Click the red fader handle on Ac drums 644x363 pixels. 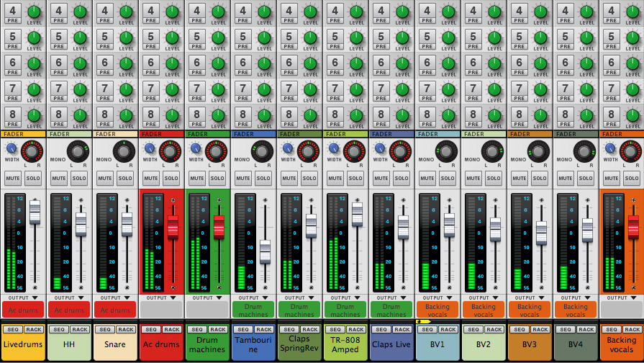tap(173, 227)
